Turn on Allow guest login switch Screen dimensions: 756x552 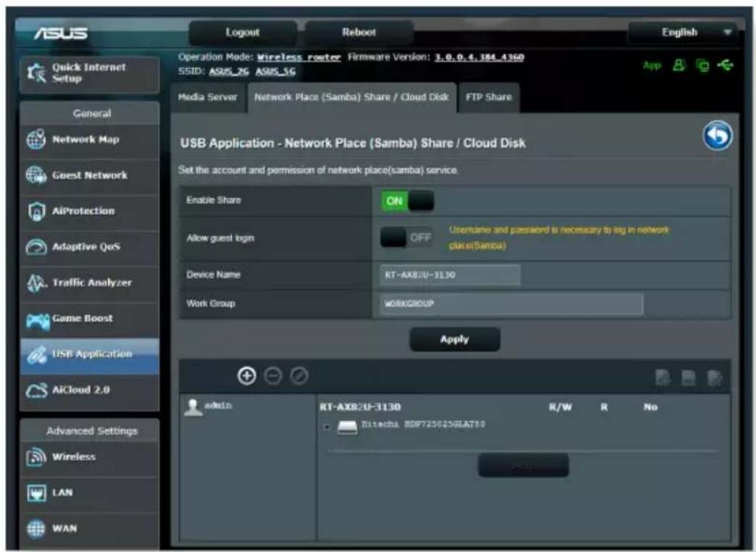pos(407,238)
